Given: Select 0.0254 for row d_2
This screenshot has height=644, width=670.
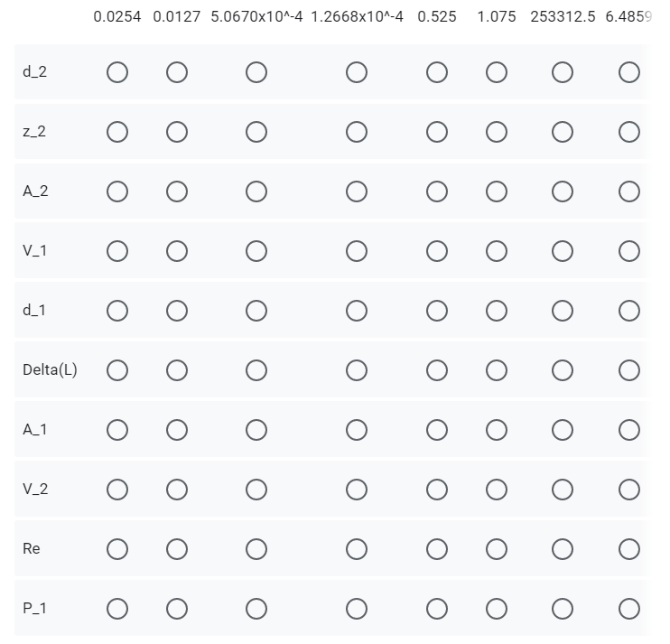Looking at the screenshot, I should pos(117,72).
